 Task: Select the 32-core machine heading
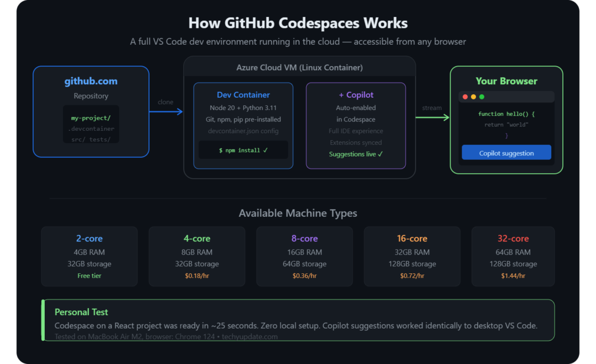tap(513, 238)
